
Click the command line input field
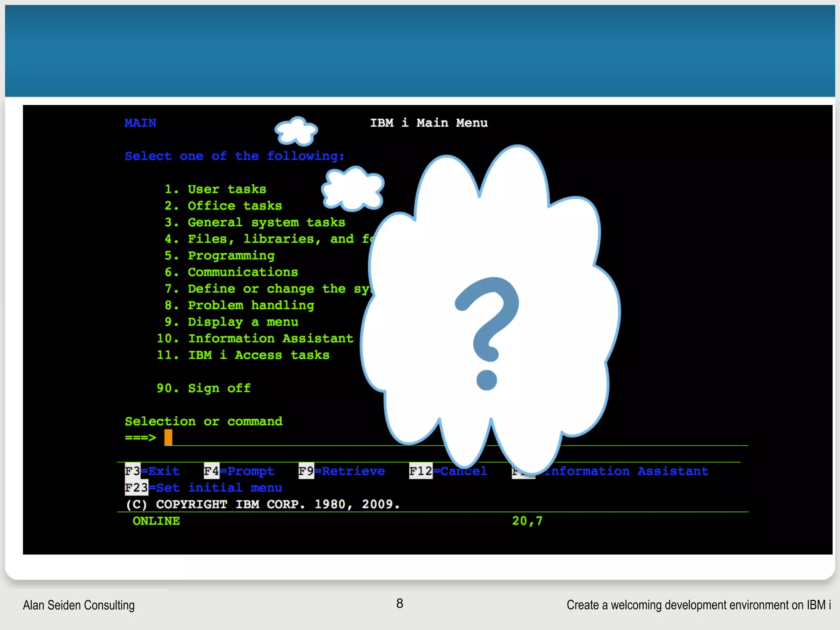(456, 438)
